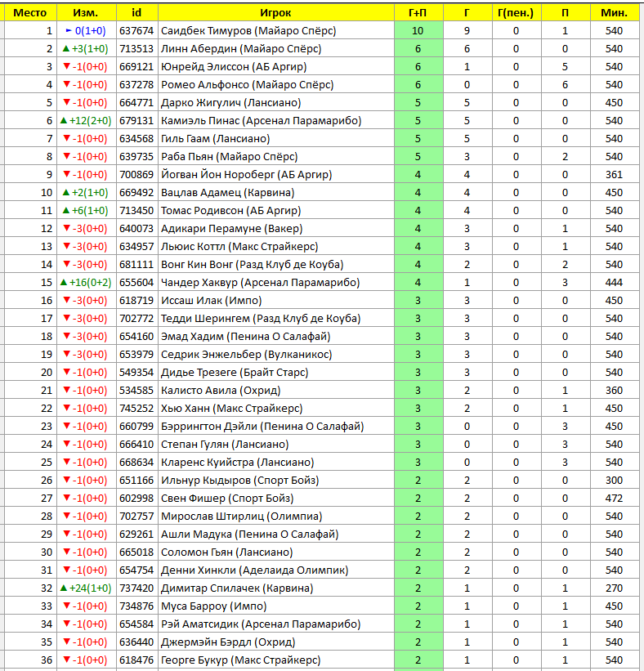Screen dimensions: 644x671
Task: Select Калисто Авила (Охрид) cell
Action: [x=276, y=391]
